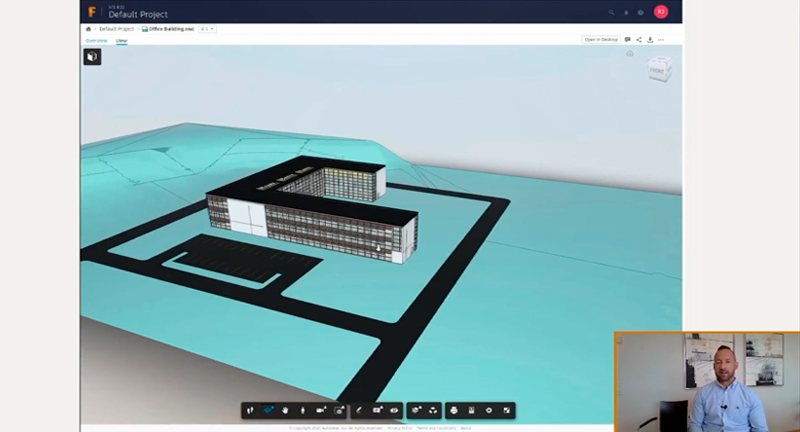800x432 pixels.
Task: Select the View tab
Action: tap(121, 40)
